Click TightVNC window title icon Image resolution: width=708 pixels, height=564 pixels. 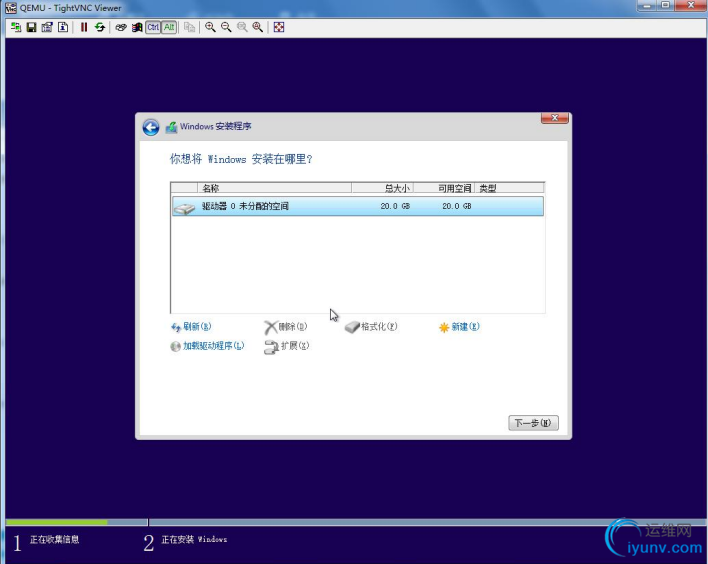[x=11, y=8]
